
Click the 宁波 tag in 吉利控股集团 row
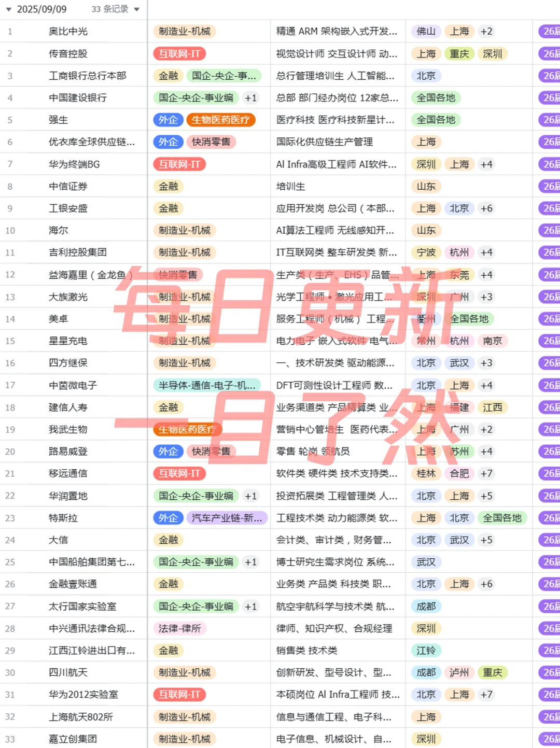point(426,252)
